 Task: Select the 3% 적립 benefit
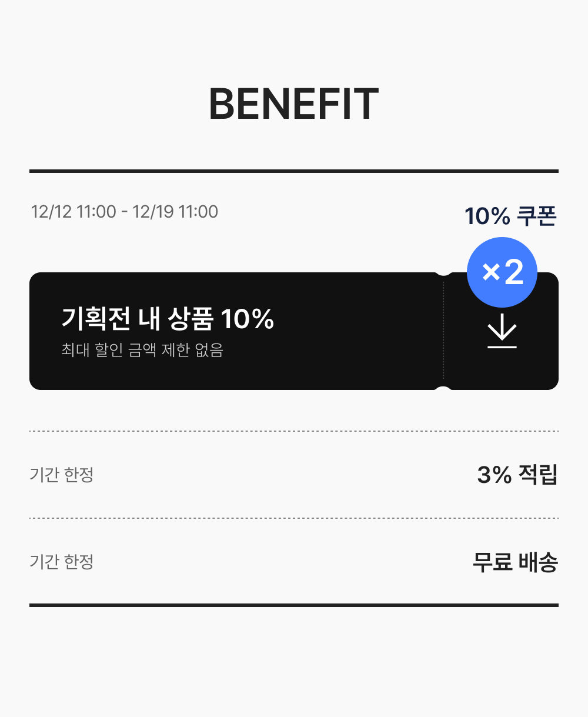point(517,475)
